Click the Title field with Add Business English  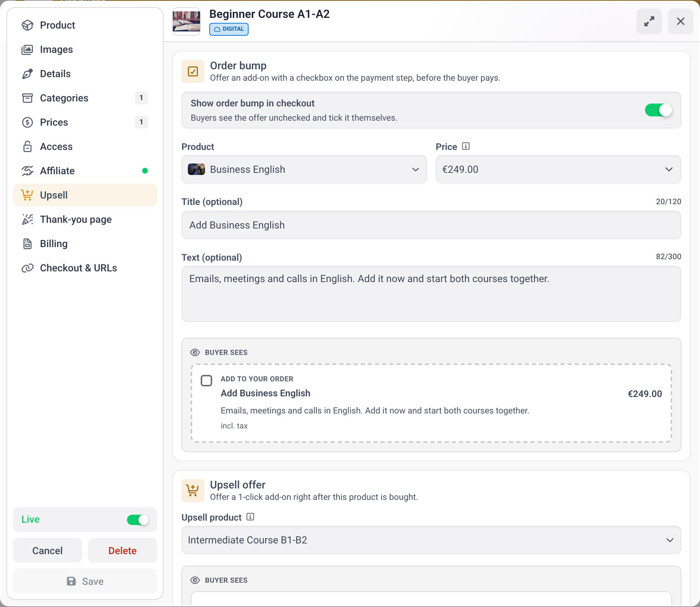tap(431, 225)
